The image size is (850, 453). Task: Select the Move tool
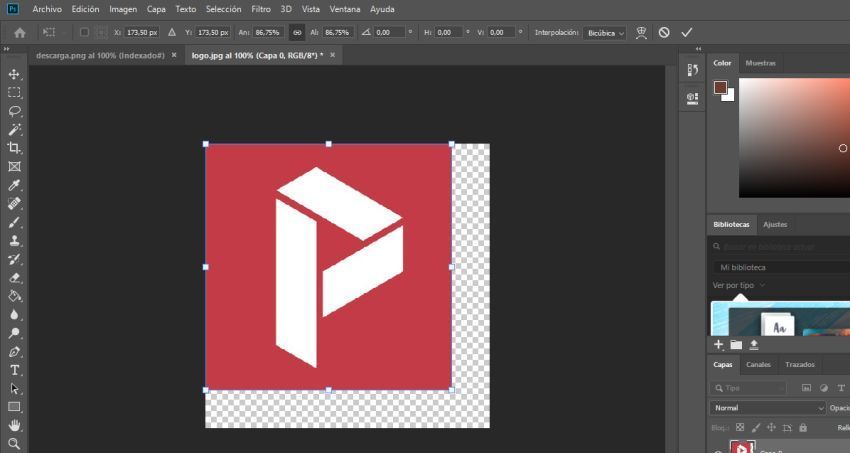[14, 74]
